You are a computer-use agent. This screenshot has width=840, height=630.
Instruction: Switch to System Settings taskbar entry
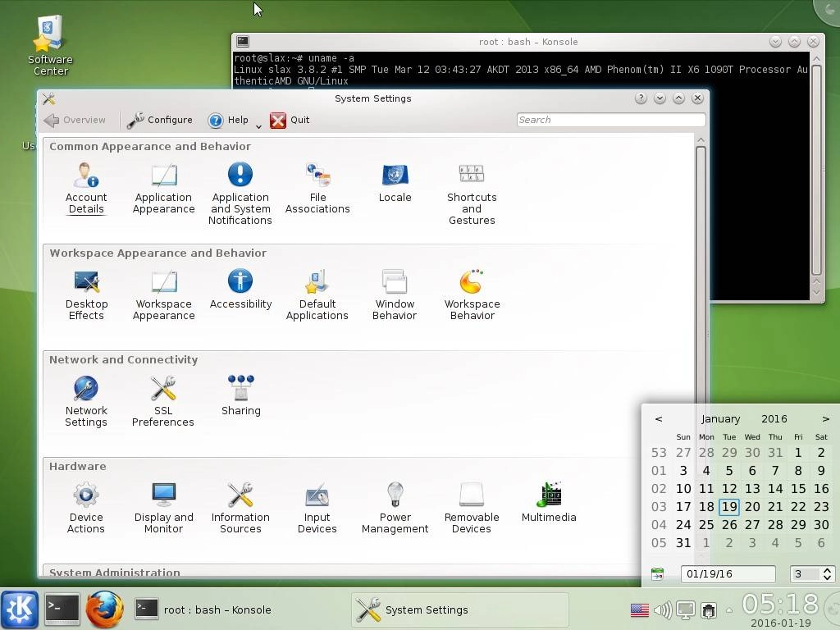(x=459, y=609)
